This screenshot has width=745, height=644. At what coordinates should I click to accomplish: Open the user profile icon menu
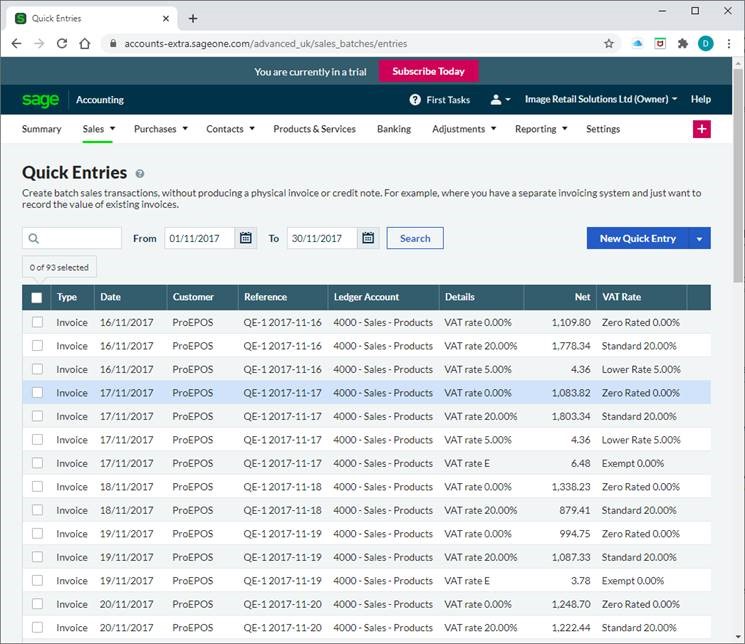[x=500, y=100]
